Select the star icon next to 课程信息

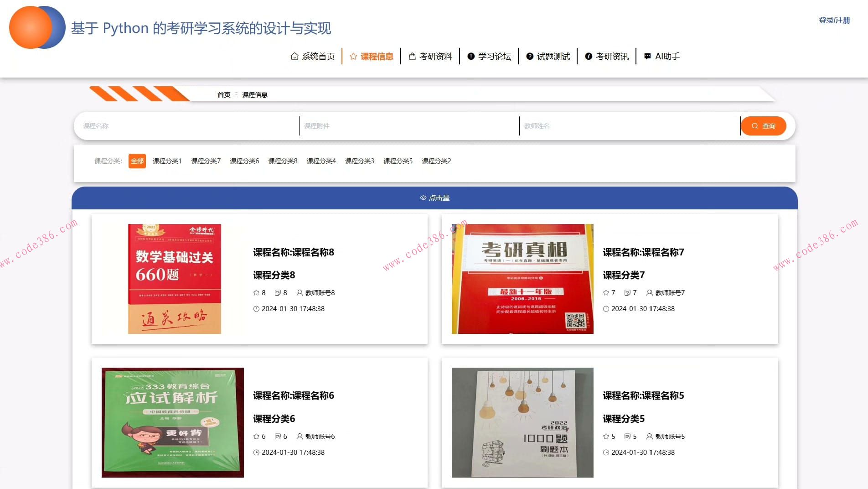click(x=353, y=56)
